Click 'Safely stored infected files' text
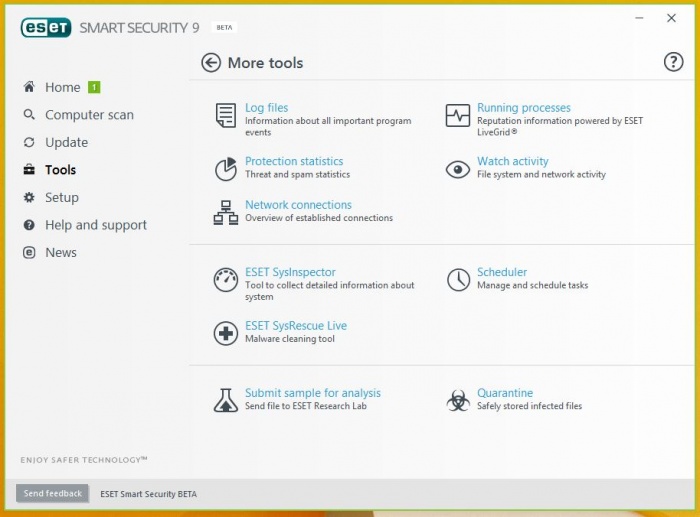Image resolution: width=700 pixels, height=517 pixels. [529, 406]
